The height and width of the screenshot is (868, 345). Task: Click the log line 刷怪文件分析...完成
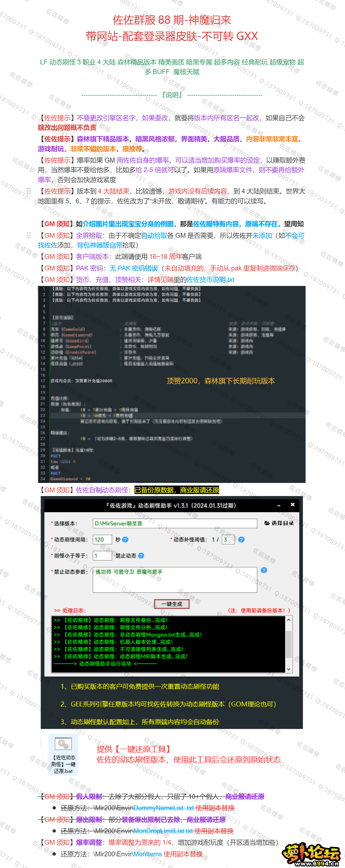tap(111, 627)
